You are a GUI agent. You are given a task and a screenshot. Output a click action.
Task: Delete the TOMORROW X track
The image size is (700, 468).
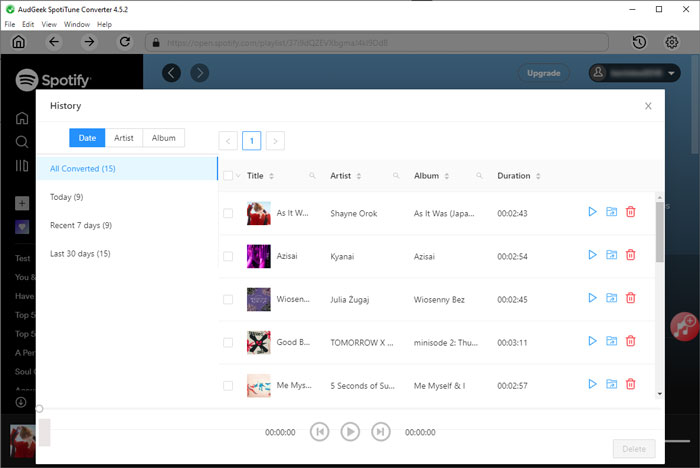(x=630, y=341)
